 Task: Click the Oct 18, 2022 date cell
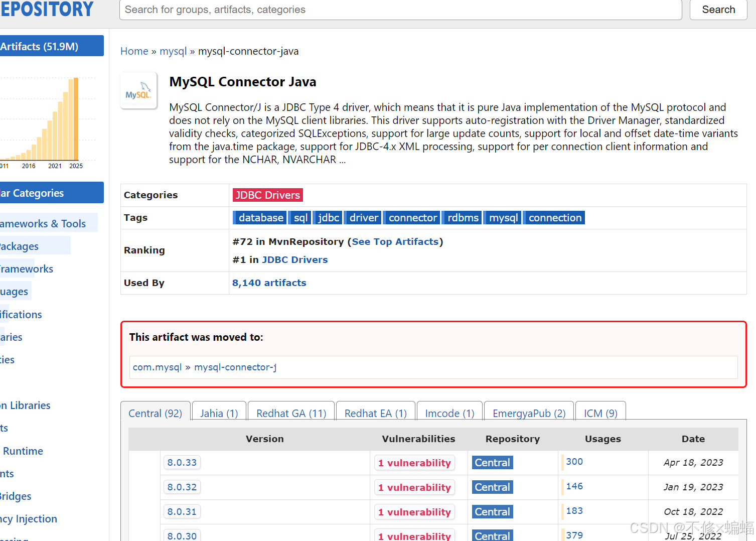click(693, 512)
